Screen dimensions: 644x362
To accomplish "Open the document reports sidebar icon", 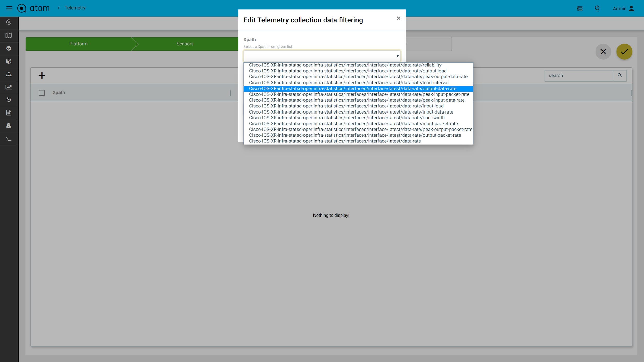I will [9, 113].
